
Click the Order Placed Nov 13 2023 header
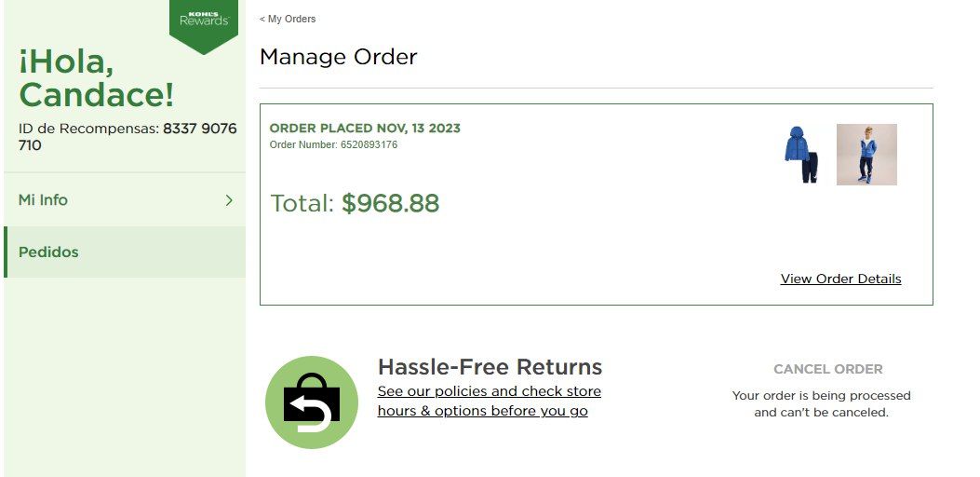click(x=365, y=128)
